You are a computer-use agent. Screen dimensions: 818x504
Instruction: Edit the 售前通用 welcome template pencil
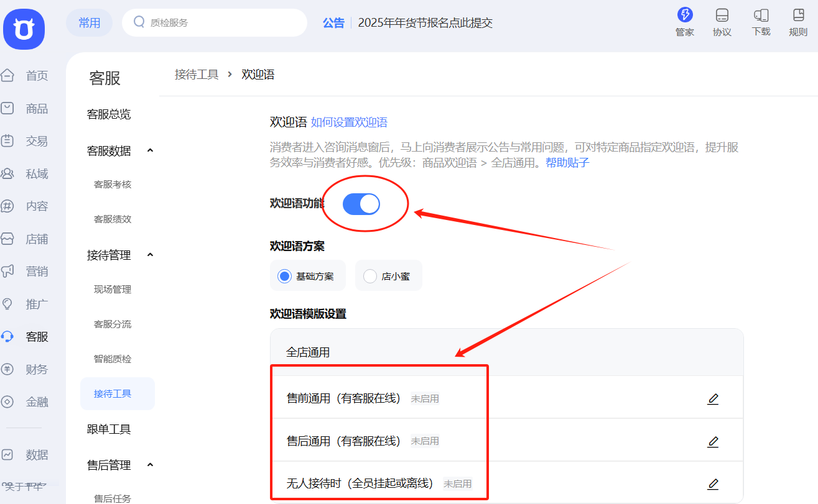[x=713, y=399]
